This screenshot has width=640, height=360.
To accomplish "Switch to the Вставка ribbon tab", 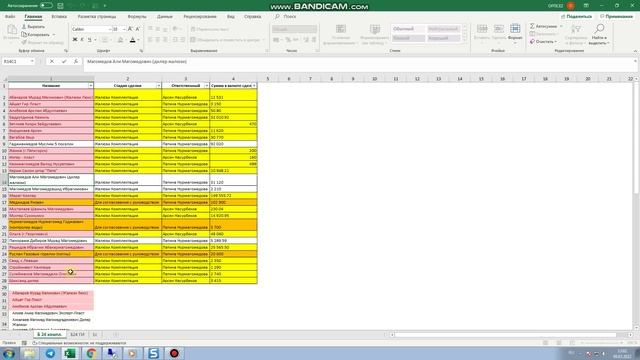I will pyautogui.click(x=59, y=17).
